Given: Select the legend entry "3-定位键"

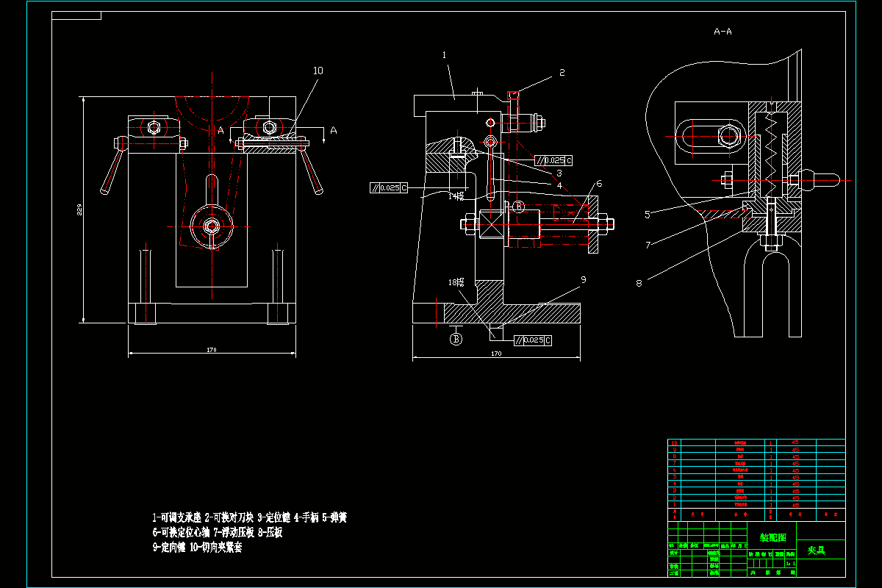Looking at the screenshot, I should pos(274,517).
